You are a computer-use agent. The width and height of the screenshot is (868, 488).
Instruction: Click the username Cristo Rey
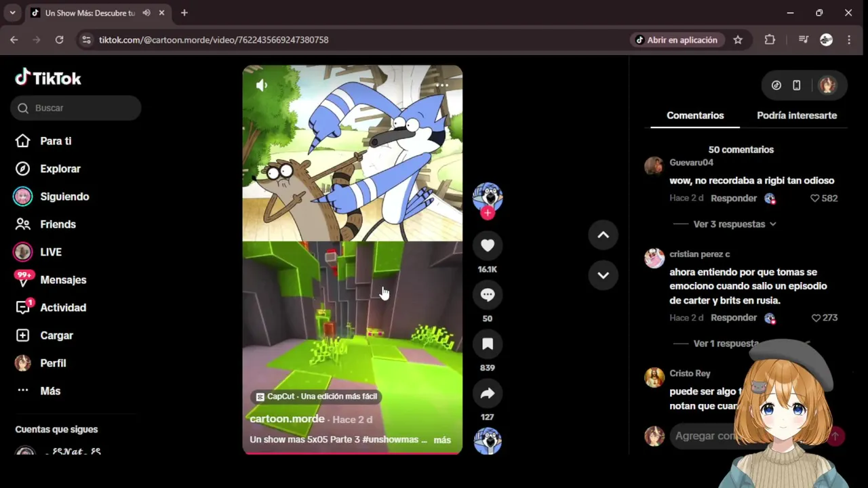690,373
